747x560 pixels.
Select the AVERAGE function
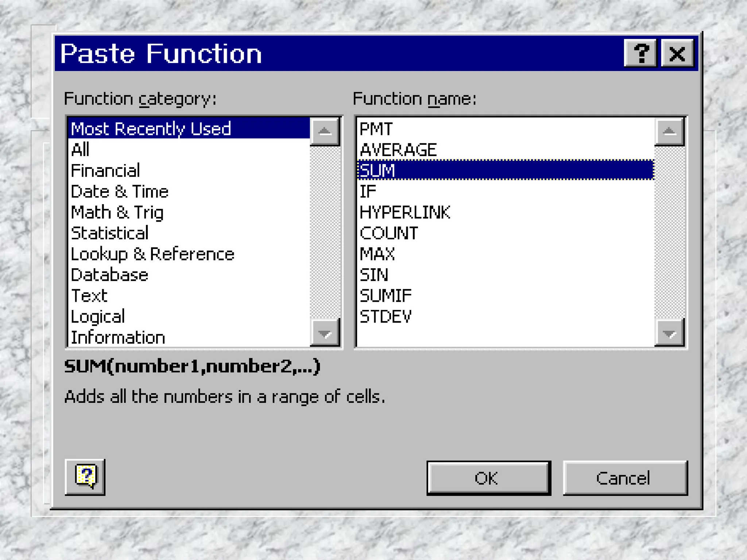pyautogui.click(x=398, y=150)
